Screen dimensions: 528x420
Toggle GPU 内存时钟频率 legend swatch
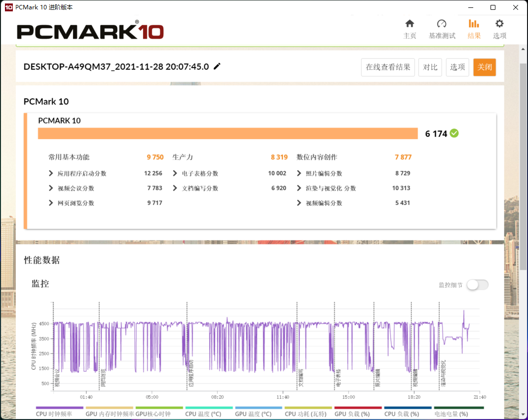109,408
